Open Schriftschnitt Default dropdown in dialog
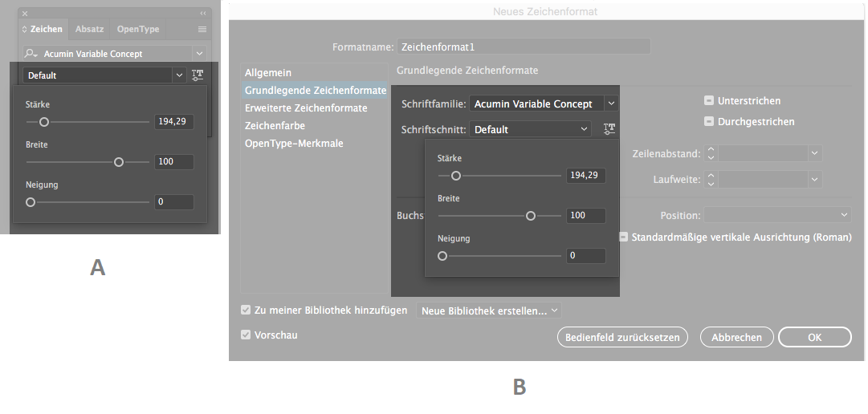868x414 pixels. [530, 129]
